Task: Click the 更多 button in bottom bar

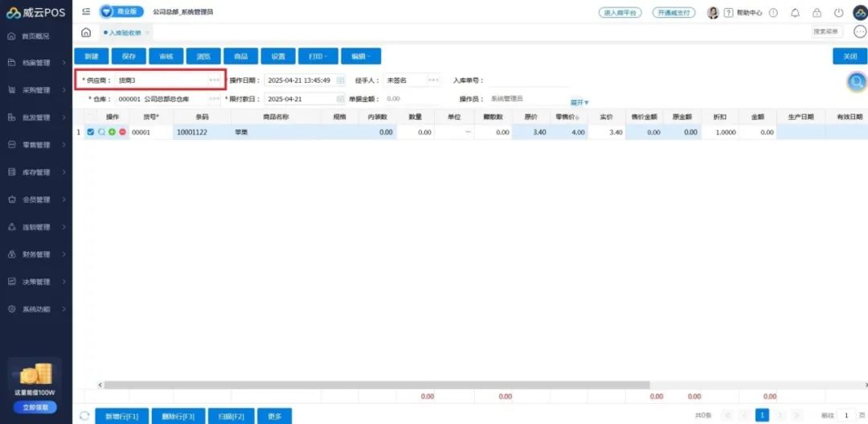Action: tap(275, 416)
